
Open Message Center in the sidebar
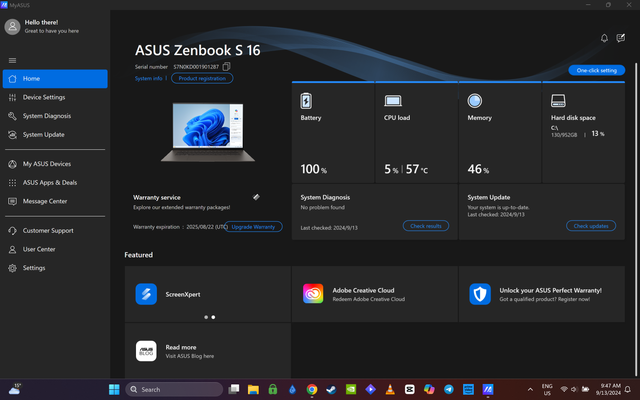pos(55,201)
